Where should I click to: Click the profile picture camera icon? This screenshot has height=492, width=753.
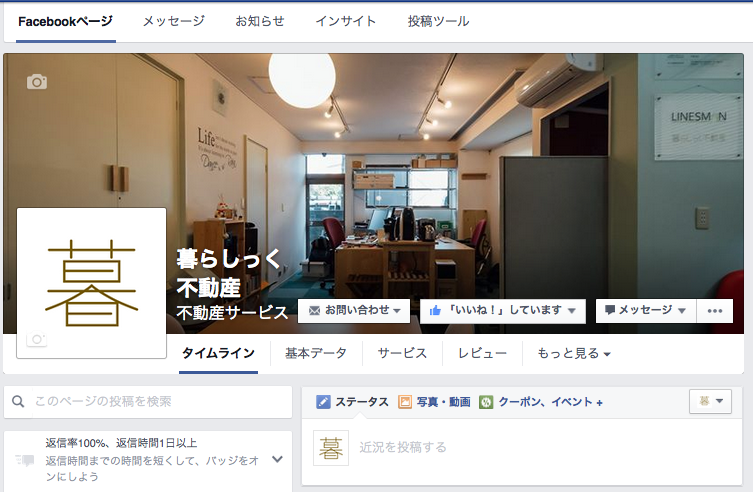37,339
